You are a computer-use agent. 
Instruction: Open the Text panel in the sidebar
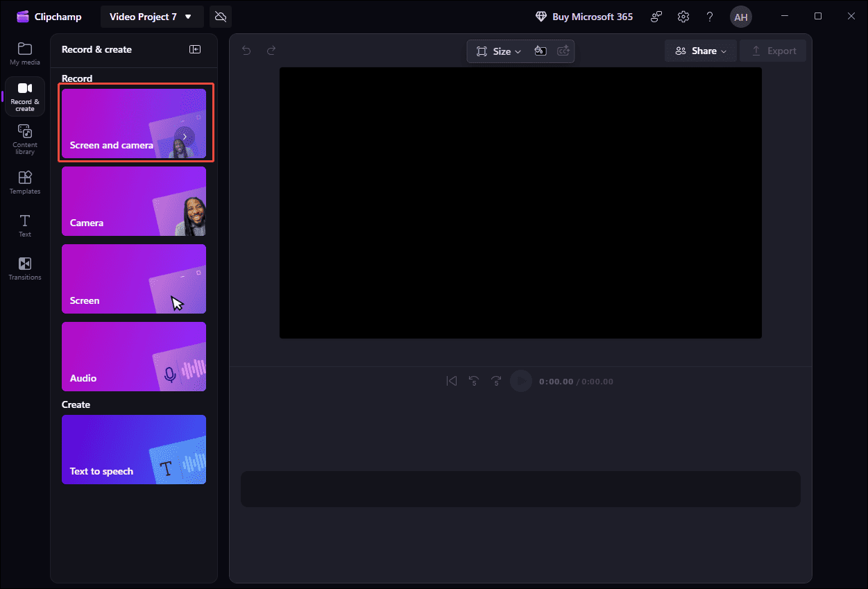point(24,225)
